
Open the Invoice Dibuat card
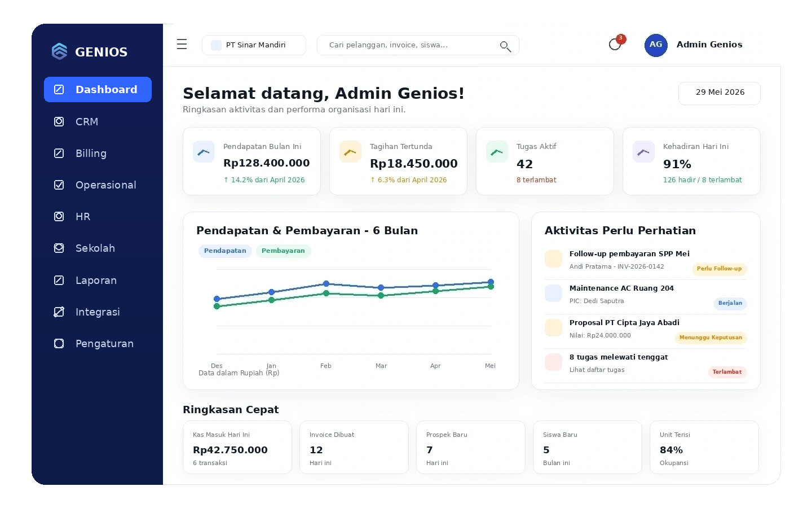coord(354,448)
